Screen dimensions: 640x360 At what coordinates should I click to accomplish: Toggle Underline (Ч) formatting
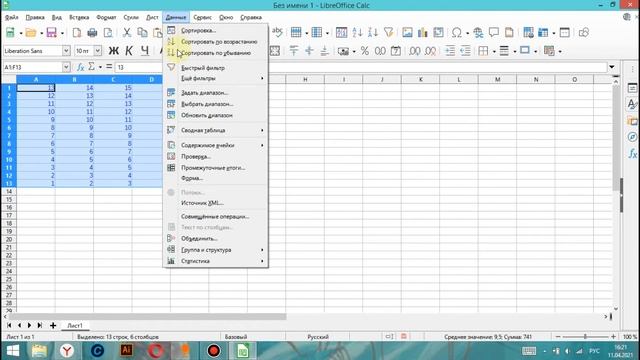[144, 51]
